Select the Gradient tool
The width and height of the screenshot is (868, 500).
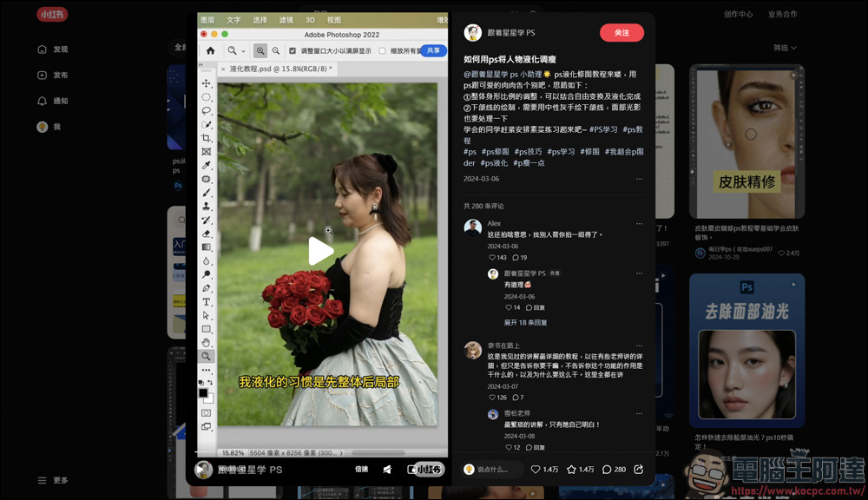point(207,247)
